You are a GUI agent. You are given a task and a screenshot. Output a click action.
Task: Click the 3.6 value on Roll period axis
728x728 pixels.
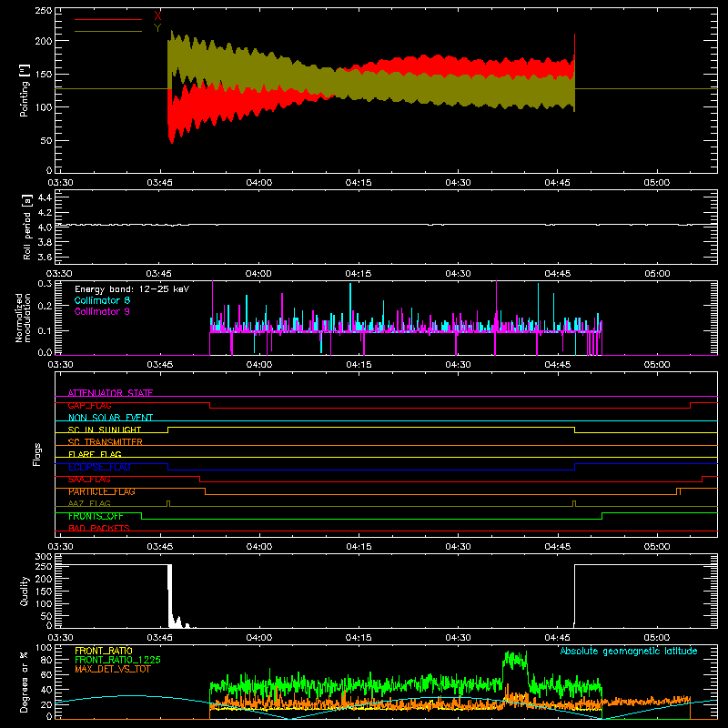click(x=45, y=257)
